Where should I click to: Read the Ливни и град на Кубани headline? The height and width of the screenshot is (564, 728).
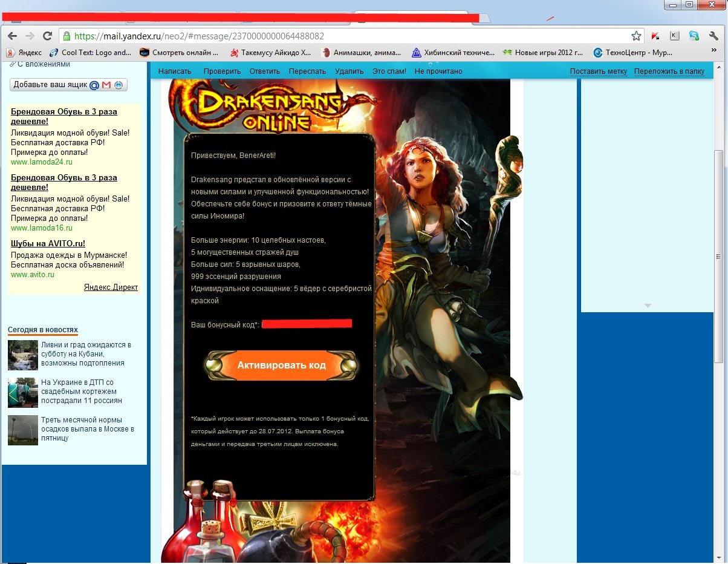[x=86, y=354]
